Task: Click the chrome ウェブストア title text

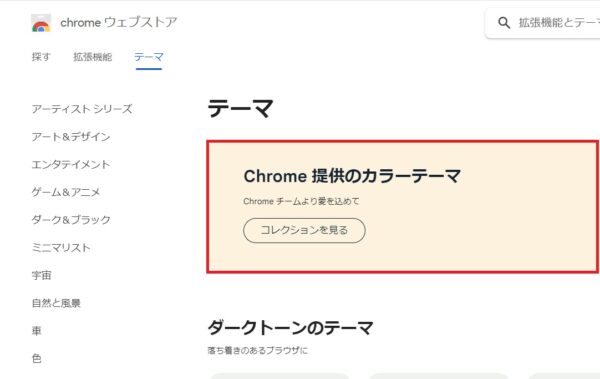Action: click(x=119, y=22)
